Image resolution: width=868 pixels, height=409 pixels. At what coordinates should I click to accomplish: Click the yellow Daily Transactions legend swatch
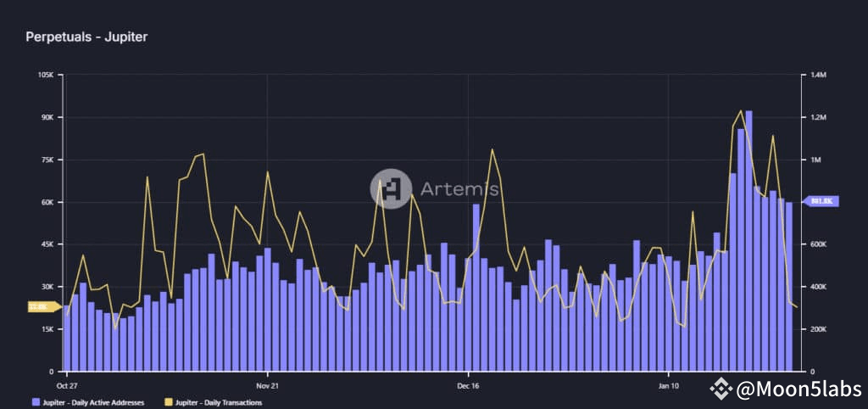[x=169, y=402]
